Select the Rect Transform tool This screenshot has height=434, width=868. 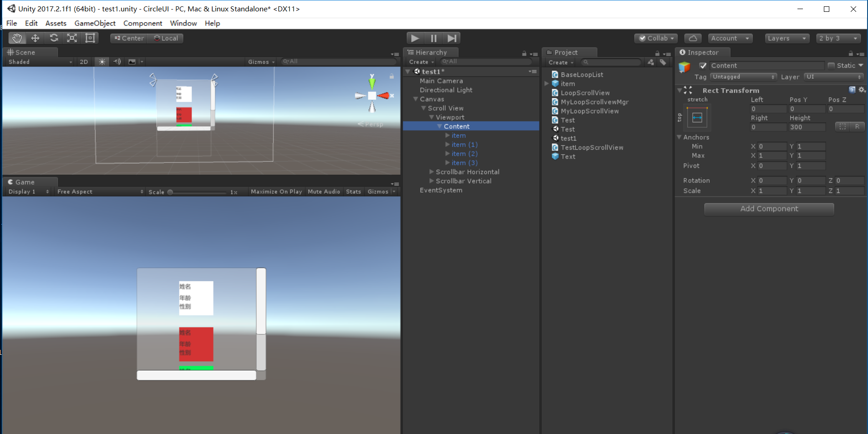[90, 38]
